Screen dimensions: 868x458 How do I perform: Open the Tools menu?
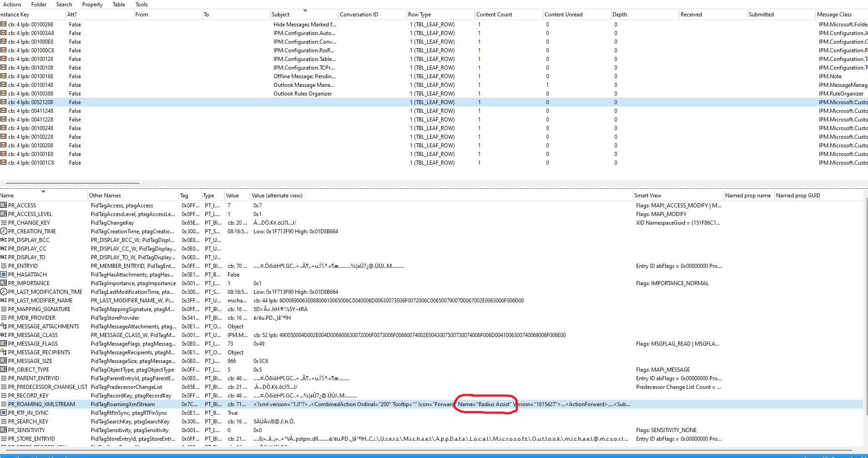pyautogui.click(x=141, y=4)
